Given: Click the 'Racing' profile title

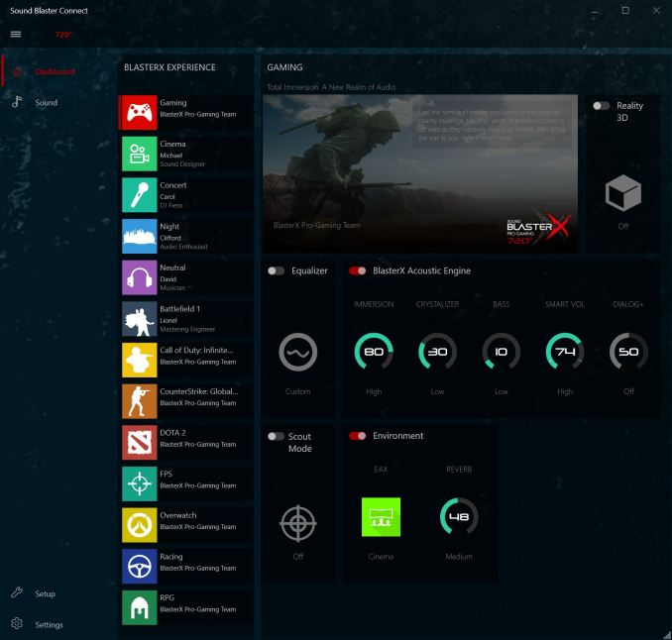Looking at the screenshot, I should pyautogui.click(x=171, y=556).
